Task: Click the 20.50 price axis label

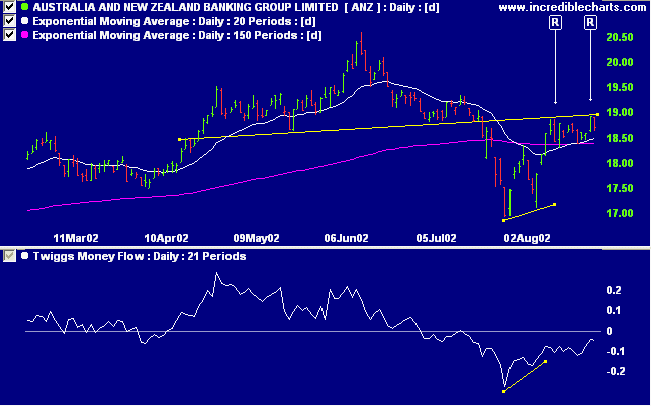Action: click(620, 37)
